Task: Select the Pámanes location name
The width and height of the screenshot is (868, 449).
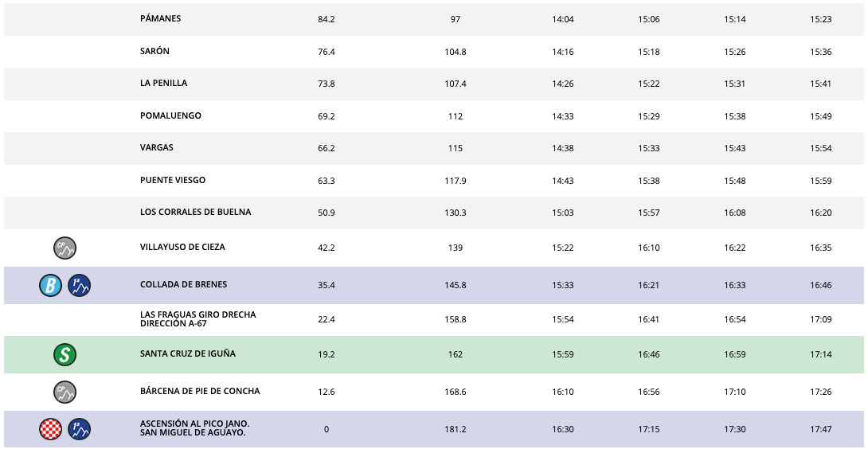Action: 160,19
